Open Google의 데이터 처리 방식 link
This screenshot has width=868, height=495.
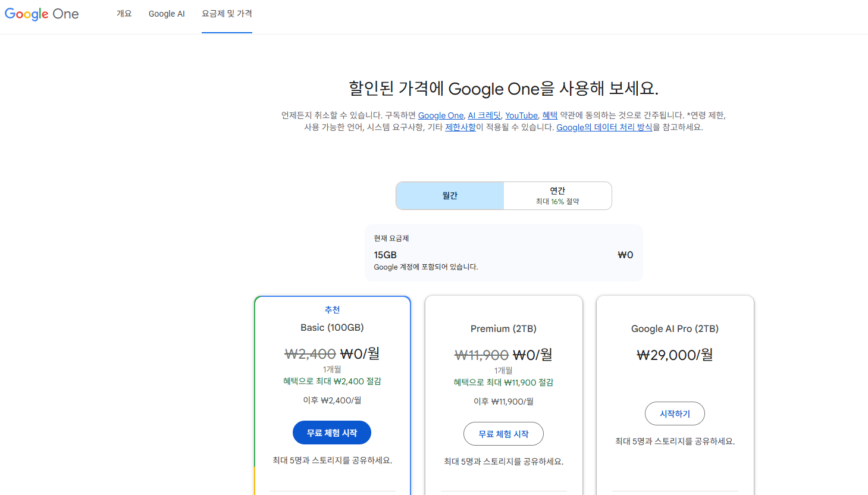tap(604, 127)
